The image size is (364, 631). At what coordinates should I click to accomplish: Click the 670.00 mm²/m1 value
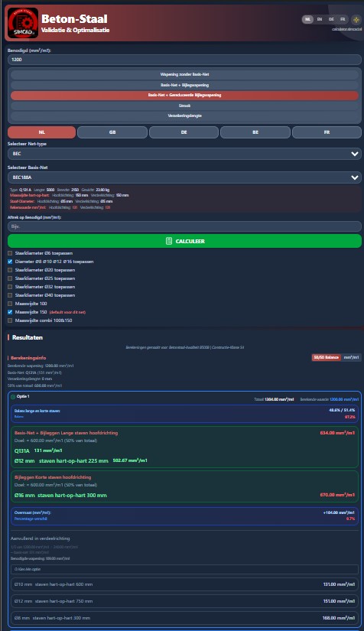337,495
